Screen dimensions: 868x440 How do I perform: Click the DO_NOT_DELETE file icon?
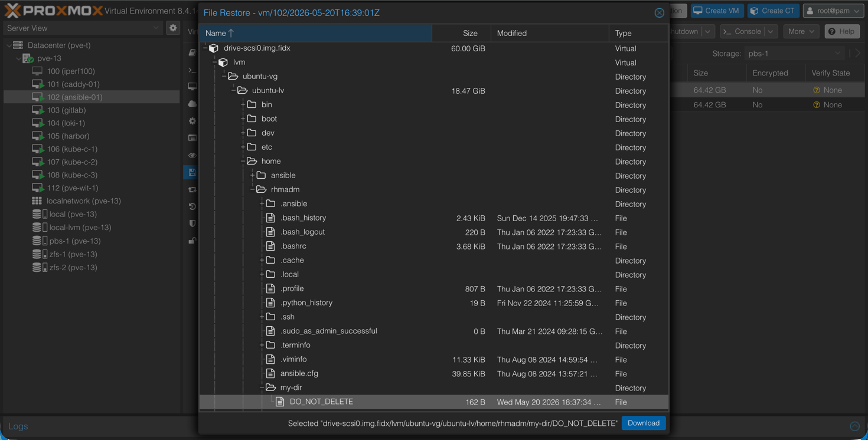click(280, 402)
